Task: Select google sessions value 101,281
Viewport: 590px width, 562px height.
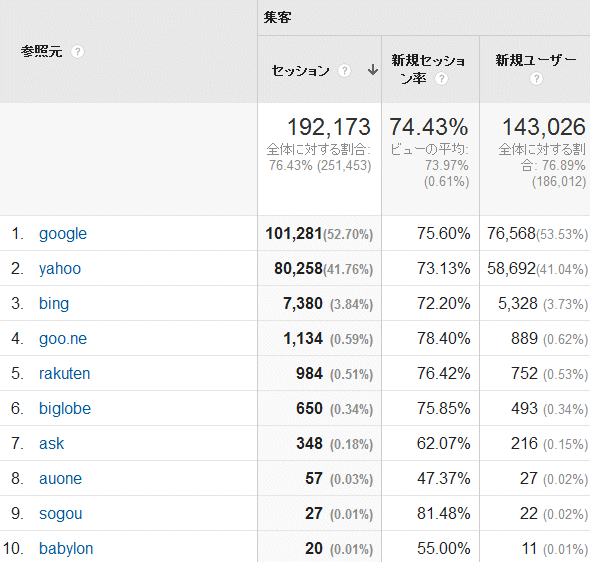Action: 293,234
